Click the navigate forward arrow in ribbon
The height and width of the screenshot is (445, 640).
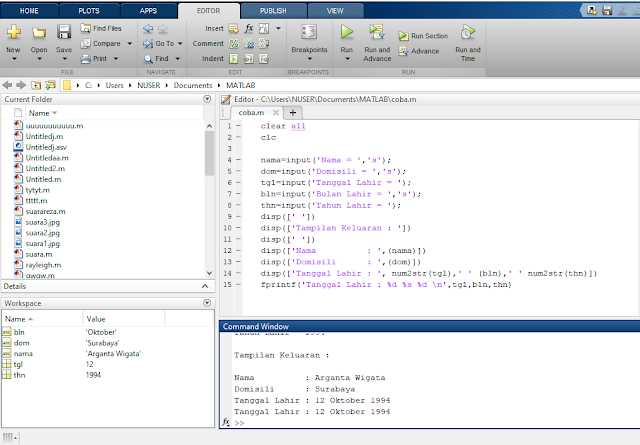tap(163, 29)
